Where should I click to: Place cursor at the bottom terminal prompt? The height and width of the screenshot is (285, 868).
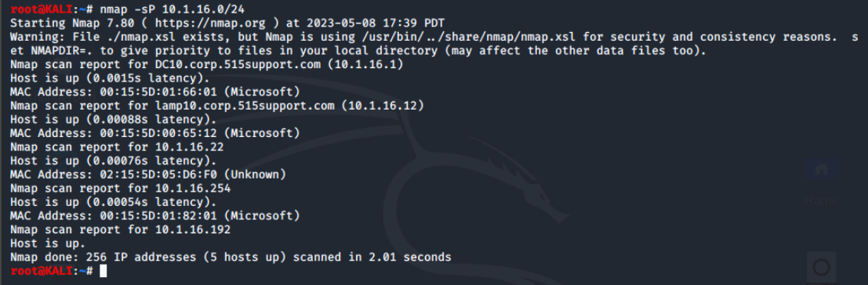(103, 271)
